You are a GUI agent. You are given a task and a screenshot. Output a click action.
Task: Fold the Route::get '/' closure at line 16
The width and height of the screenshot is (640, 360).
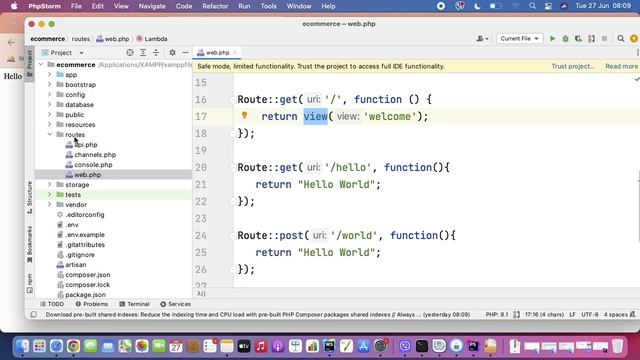tap(233, 100)
